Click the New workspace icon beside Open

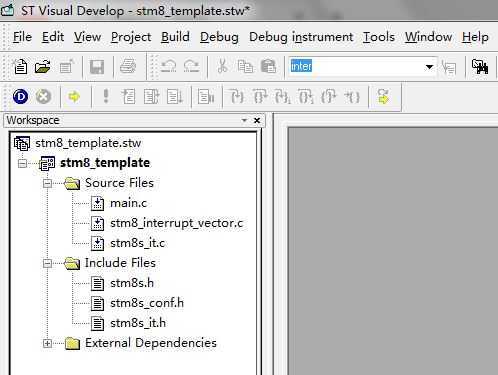pos(66,67)
